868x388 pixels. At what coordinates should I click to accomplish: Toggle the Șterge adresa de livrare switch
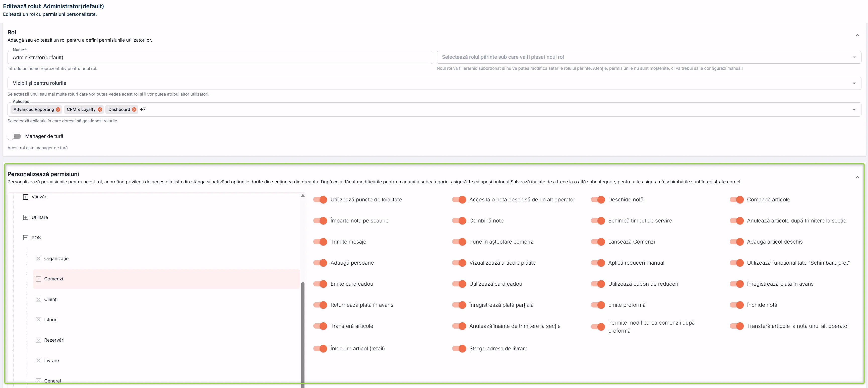459,349
